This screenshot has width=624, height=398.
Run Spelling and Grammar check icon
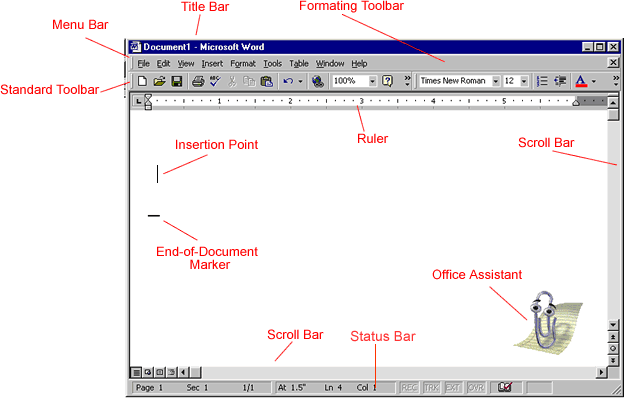point(215,81)
